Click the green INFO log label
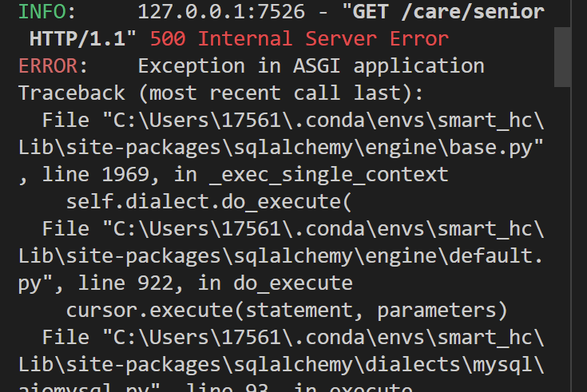 tap(42, 12)
